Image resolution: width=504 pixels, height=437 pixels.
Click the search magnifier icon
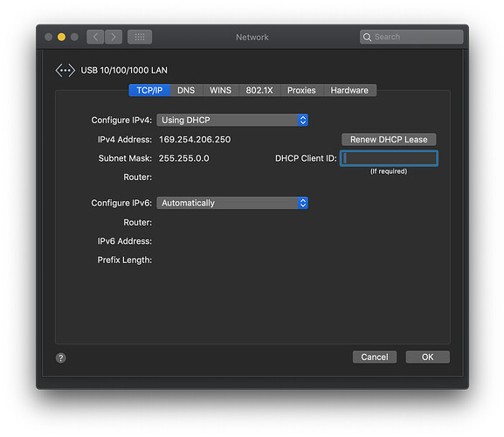(367, 38)
